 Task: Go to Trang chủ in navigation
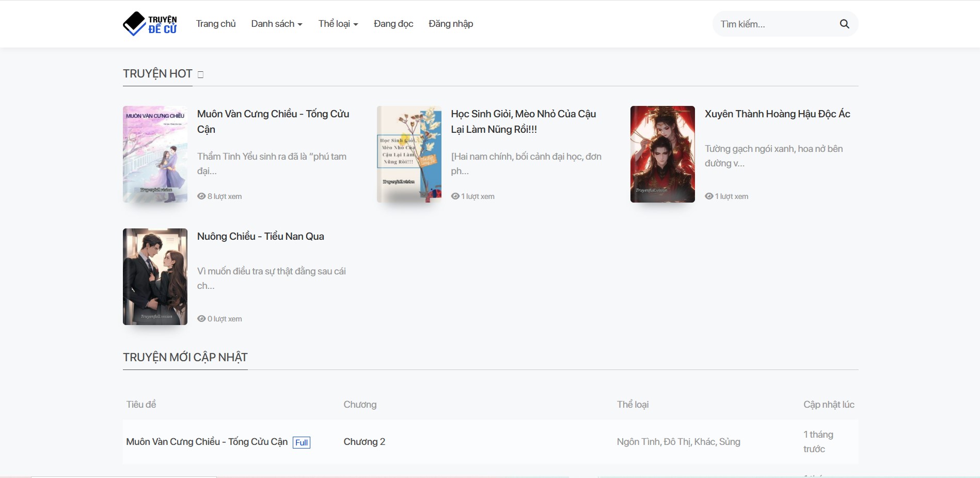click(x=216, y=24)
